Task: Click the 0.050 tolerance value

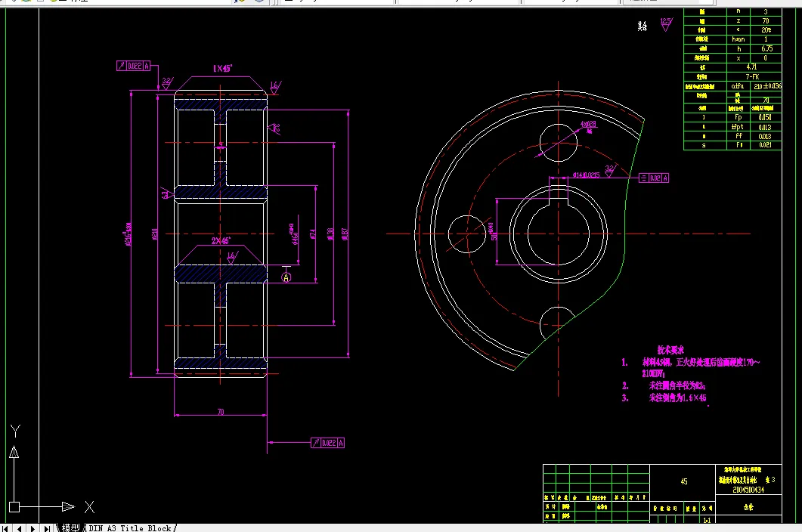Action: click(765, 117)
